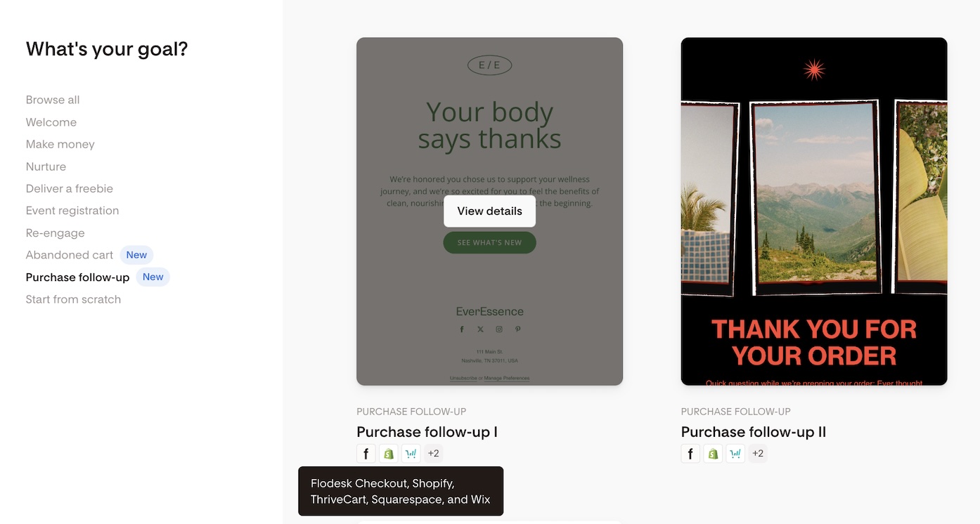Pick the Start from scratch option
980x524 pixels.
point(73,299)
